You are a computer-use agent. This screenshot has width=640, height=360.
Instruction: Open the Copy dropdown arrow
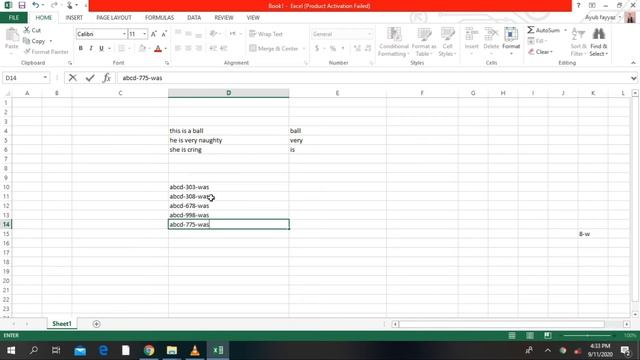click(x=51, y=41)
